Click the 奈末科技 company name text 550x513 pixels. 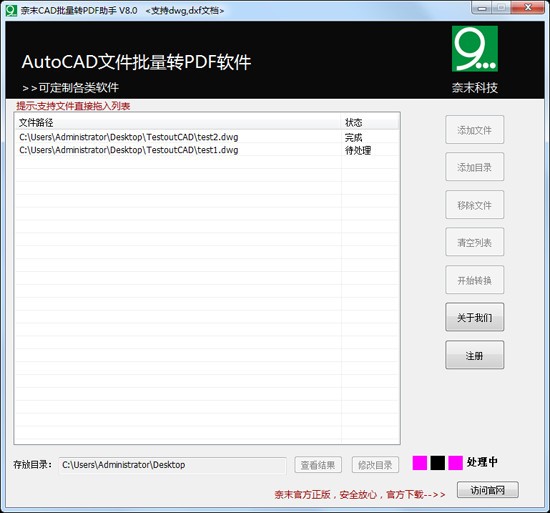[x=475, y=87]
